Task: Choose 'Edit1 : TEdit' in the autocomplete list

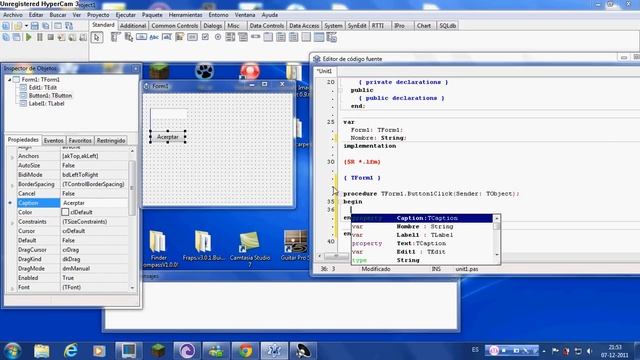Action: 422,252
